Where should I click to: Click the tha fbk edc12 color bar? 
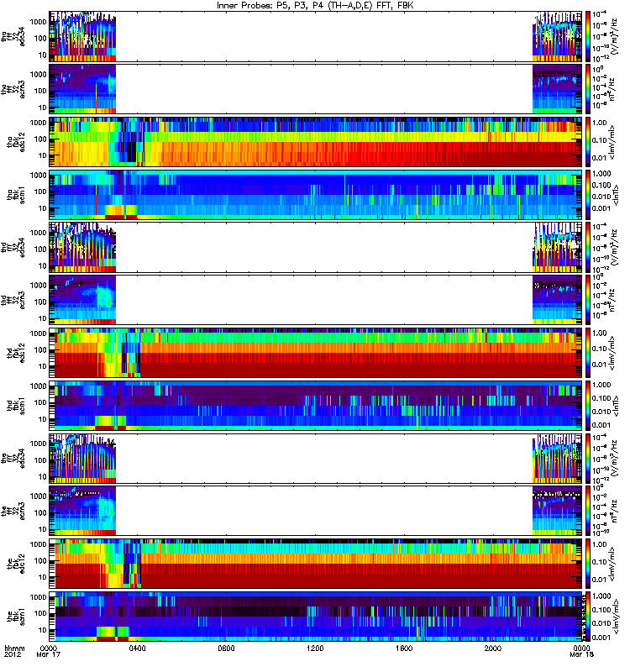(587, 142)
